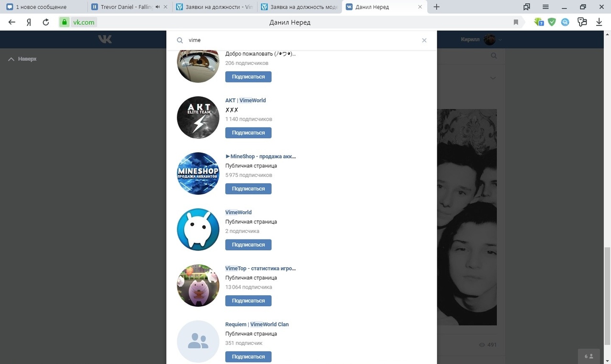Open the black and white photo

pyautogui.click(x=467, y=217)
